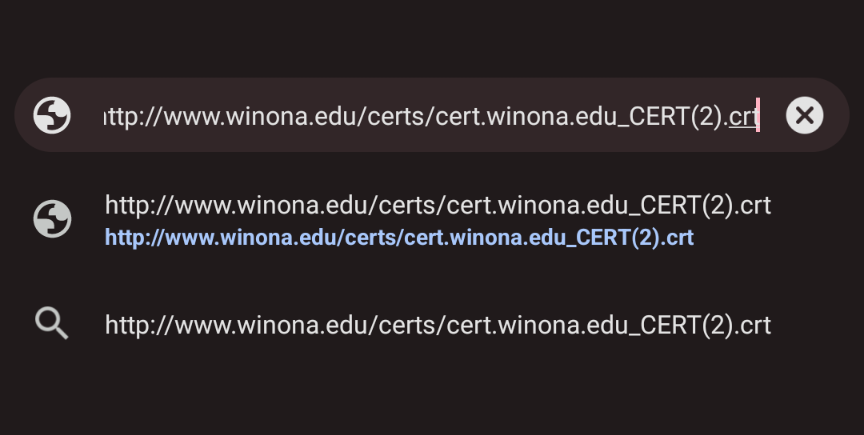Choose the search suggestion for the cert URL
Image resolution: width=864 pixels, height=435 pixels.
437,325
